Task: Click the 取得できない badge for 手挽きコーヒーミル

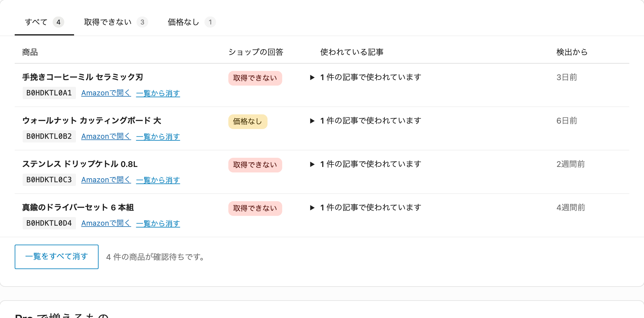Action: coord(255,78)
